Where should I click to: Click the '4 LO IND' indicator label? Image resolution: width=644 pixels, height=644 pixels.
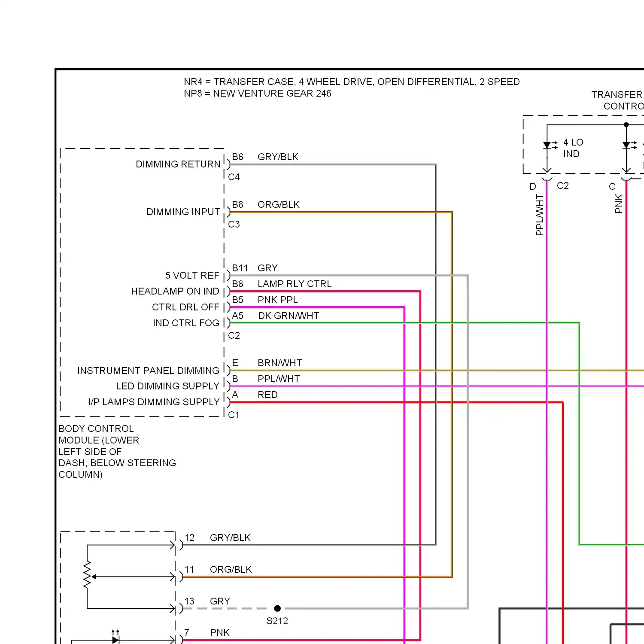pyautogui.click(x=573, y=148)
